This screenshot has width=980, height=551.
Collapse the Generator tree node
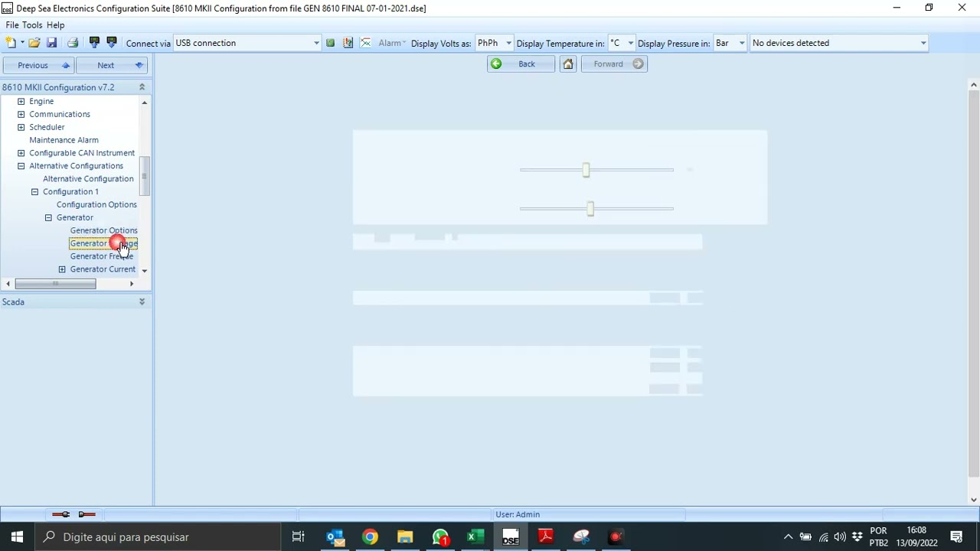coord(48,218)
